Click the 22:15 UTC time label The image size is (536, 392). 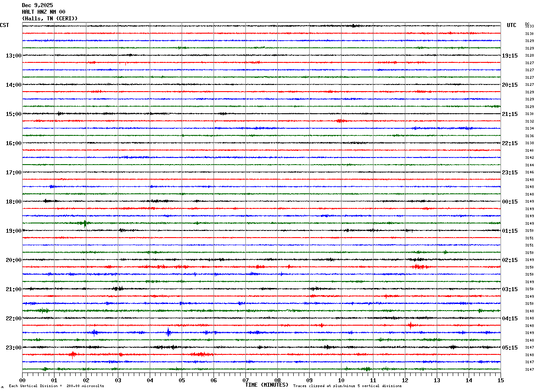click(510, 143)
